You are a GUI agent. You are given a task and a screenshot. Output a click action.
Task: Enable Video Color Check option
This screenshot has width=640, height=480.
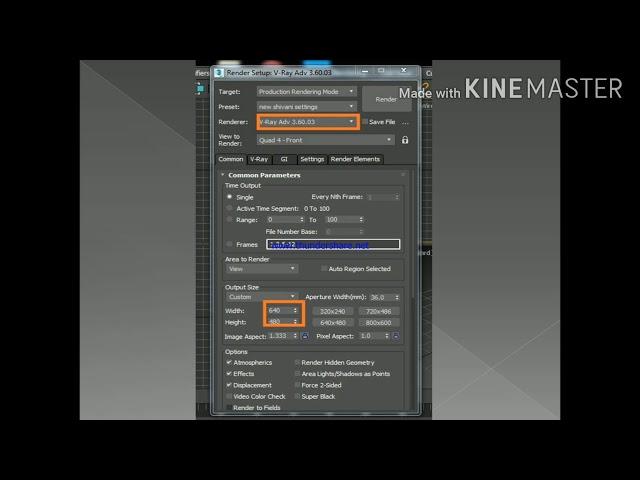[229, 396]
